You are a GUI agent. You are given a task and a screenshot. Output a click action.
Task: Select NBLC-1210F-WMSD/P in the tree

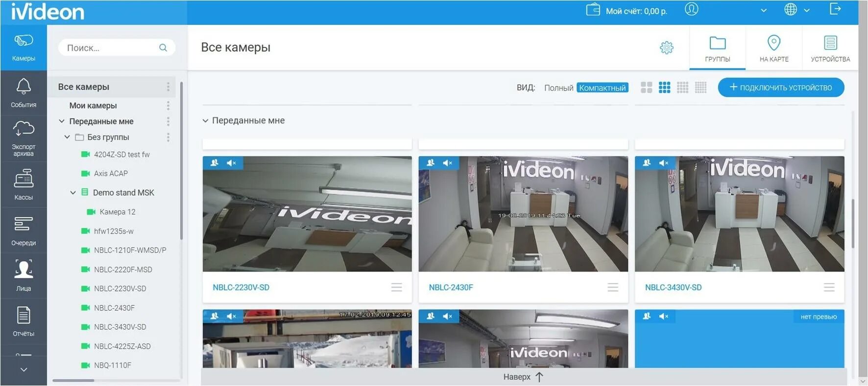click(x=130, y=250)
